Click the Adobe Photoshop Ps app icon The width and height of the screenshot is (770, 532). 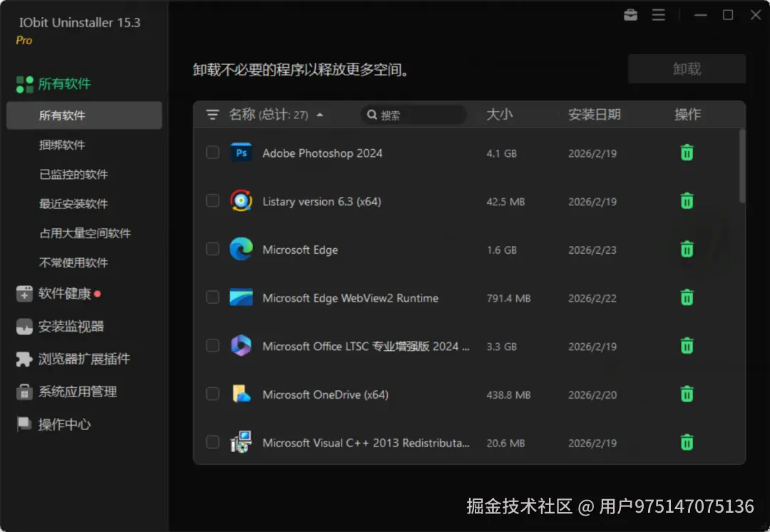(241, 153)
